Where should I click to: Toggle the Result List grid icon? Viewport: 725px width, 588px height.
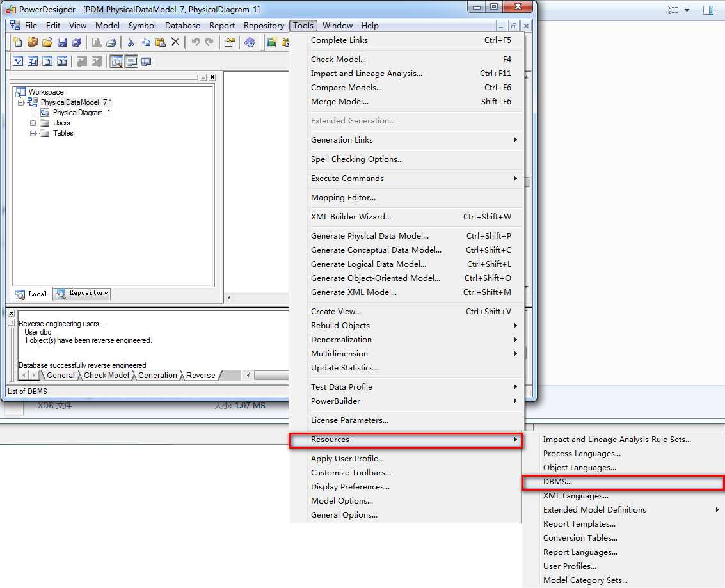coord(146,61)
